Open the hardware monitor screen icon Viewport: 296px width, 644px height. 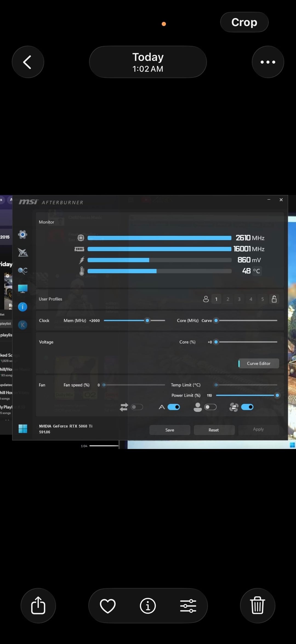click(x=22, y=289)
